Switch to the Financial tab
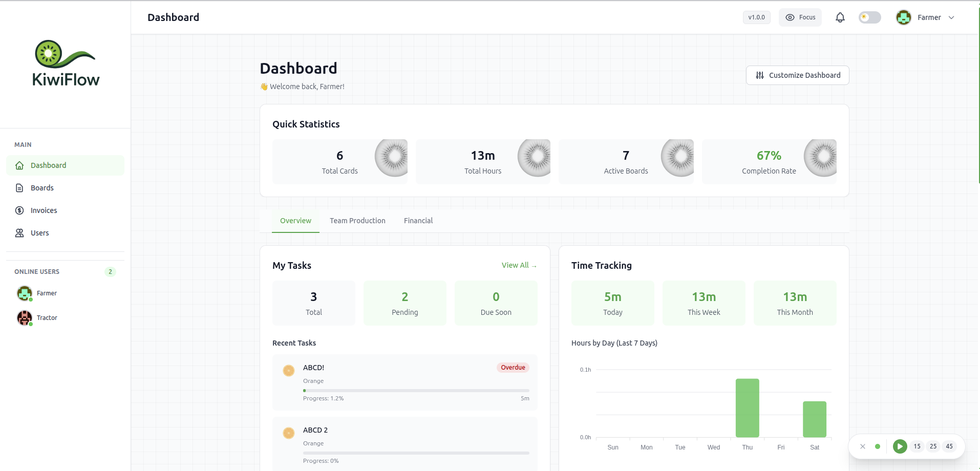The width and height of the screenshot is (980, 471). click(418, 221)
